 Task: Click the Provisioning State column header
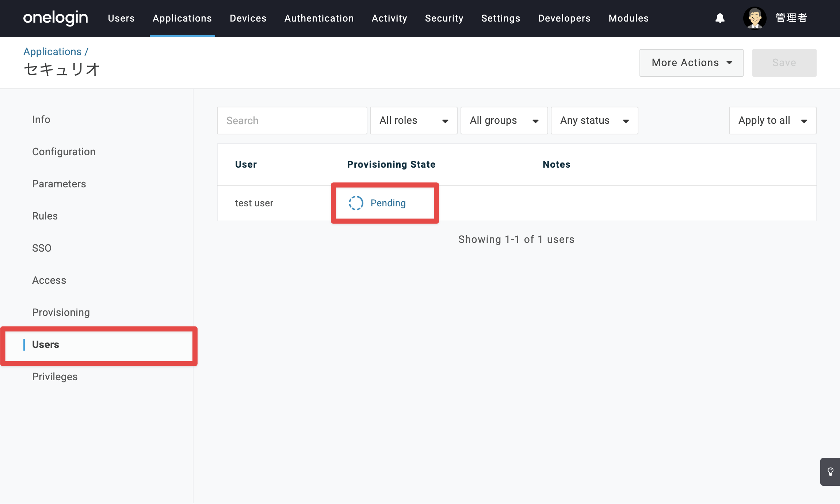[391, 164]
